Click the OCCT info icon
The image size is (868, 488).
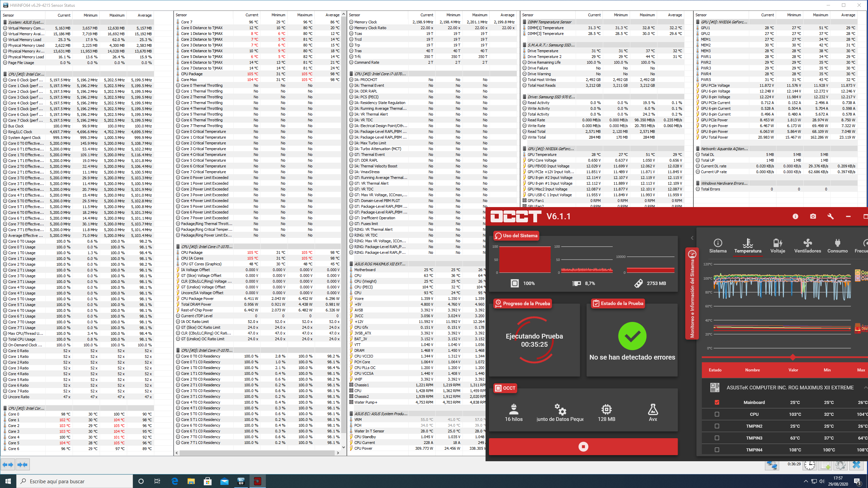point(795,216)
